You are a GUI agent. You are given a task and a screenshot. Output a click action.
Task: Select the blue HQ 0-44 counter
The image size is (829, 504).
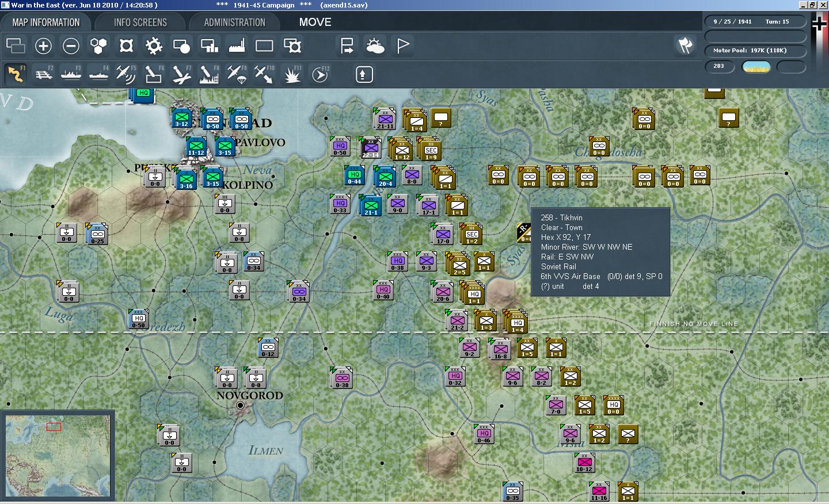coord(354,175)
